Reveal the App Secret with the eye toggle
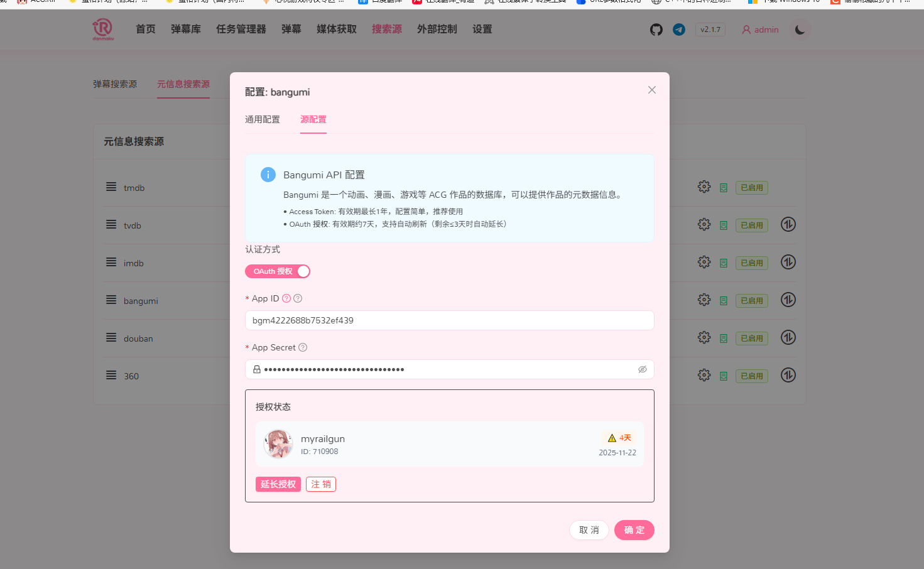This screenshot has width=924, height=569. click(x=642, y=369)
